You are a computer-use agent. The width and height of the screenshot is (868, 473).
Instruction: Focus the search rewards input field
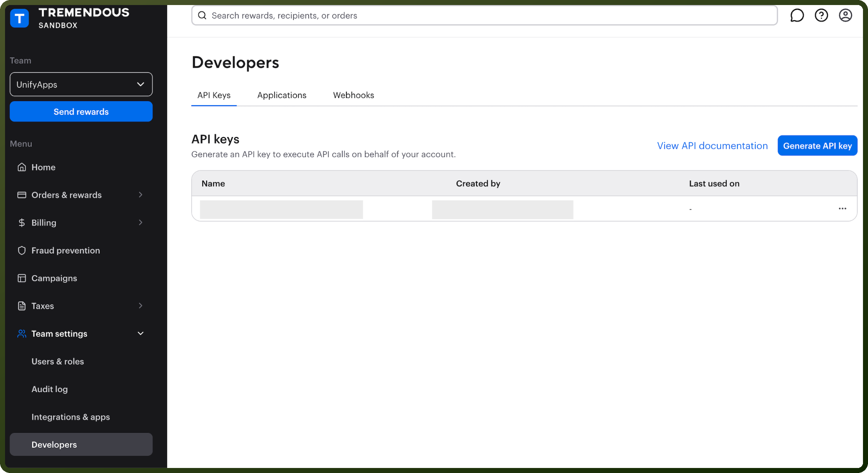pyautogui.click(x=484, y=16)
